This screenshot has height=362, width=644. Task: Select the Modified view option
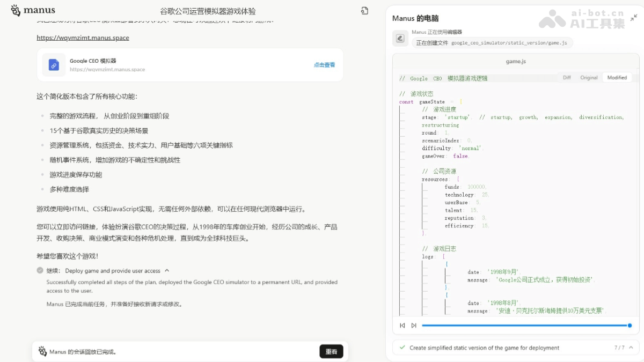point(617,77)
